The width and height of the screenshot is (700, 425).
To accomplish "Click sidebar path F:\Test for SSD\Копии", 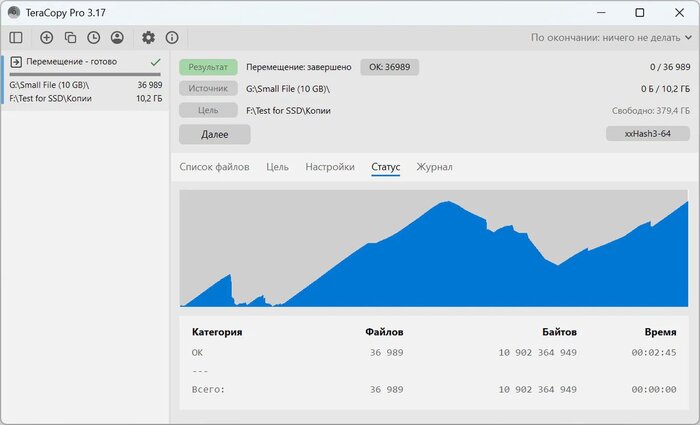I will pos(50,98).
